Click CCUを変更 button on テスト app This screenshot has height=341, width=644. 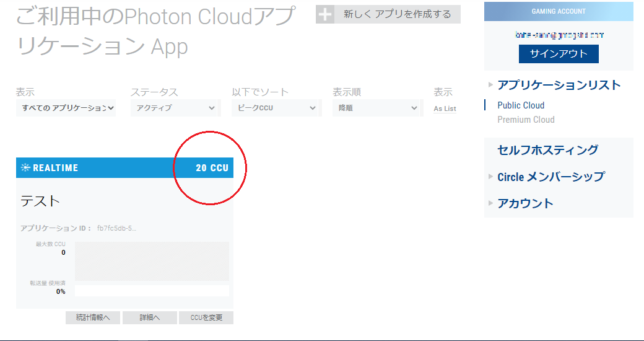pyautogui.click(x=206, y=317)
